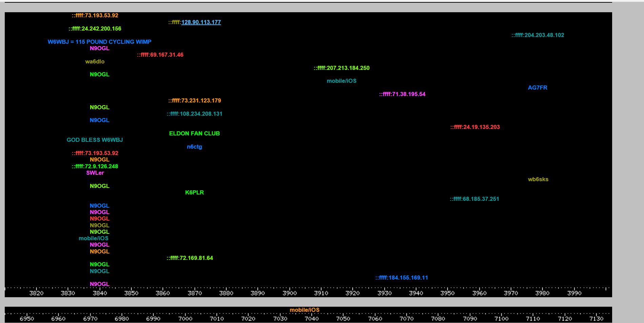Select the wb6sks callsign label
The width and height of the screenshot is (644, 323).
coord(538,179)
